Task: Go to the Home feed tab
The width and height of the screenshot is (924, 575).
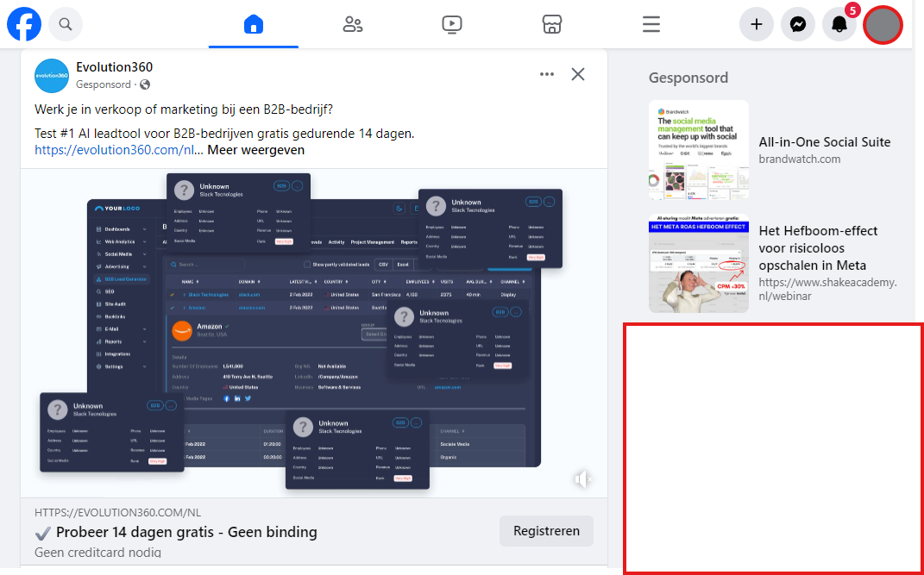Action: pyautogui.click(x=254, y=24)
